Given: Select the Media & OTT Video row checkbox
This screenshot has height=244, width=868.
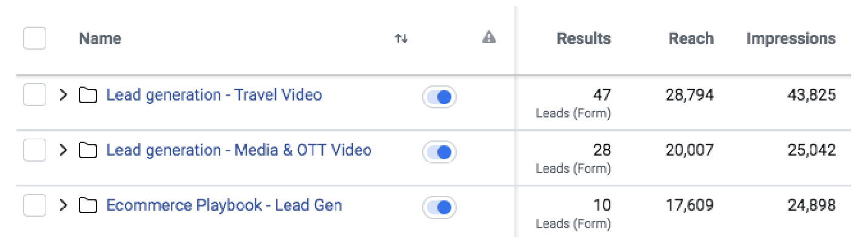Looking at the screenshot, I should pos(35,151).
